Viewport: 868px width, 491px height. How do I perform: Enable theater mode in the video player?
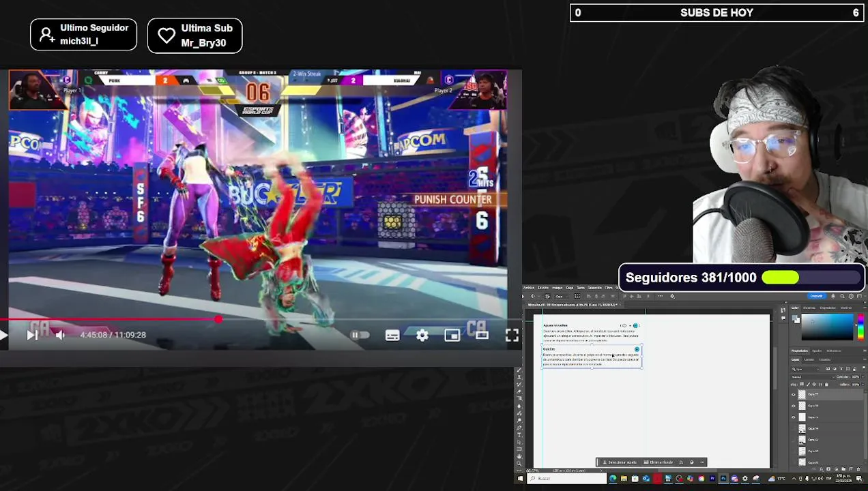tap(482, 335)
